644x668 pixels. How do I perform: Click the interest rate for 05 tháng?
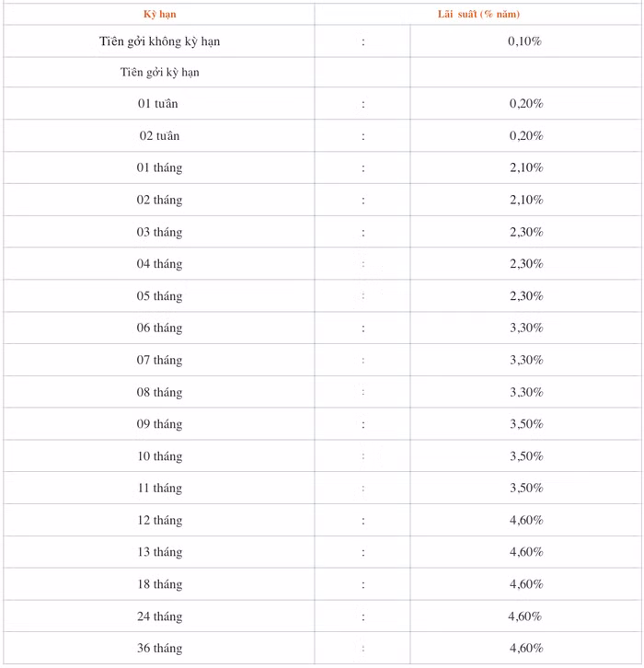526,296
